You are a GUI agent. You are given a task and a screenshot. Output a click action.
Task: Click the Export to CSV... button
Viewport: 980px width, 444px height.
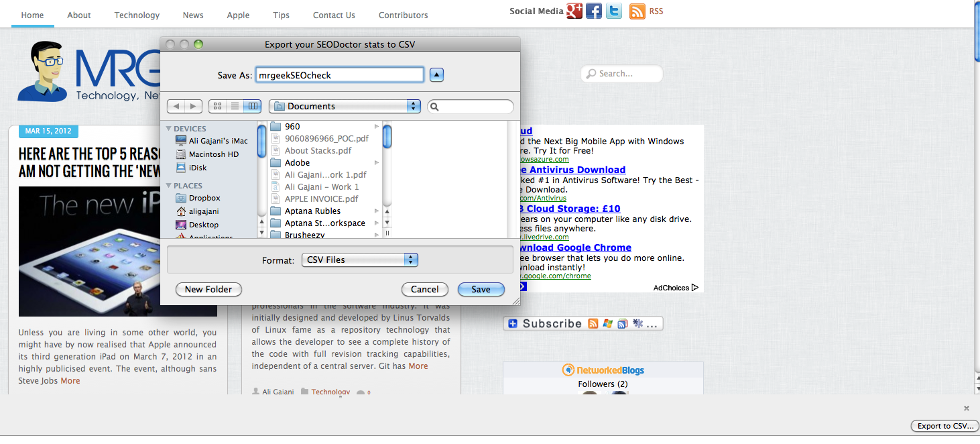point(945,426)
